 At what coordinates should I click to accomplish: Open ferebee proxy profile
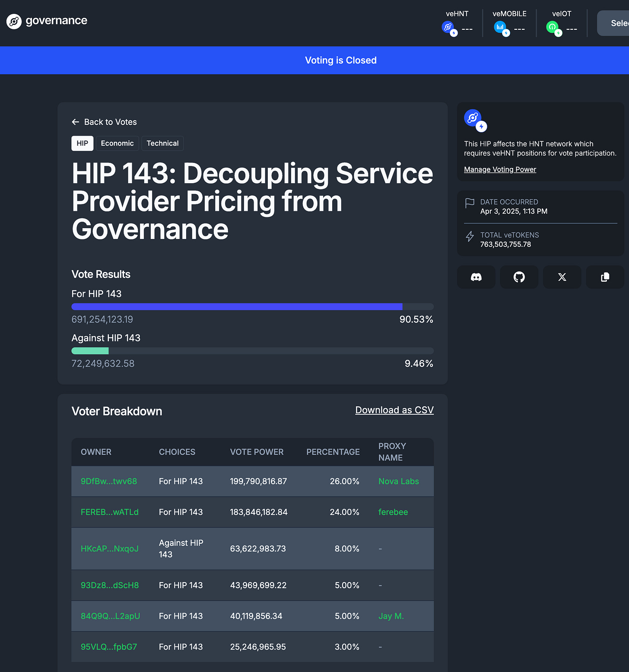pos(393,512)
